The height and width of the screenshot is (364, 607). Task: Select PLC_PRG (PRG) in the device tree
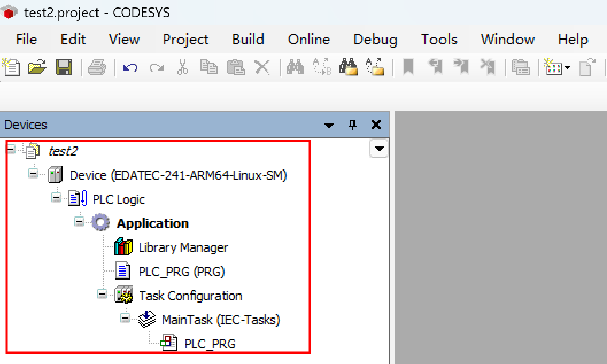click(181, 272)
